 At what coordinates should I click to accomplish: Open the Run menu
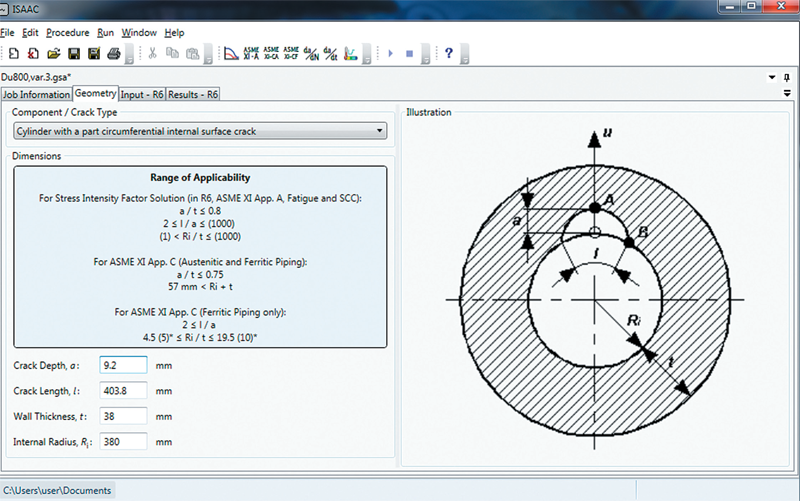105,33
